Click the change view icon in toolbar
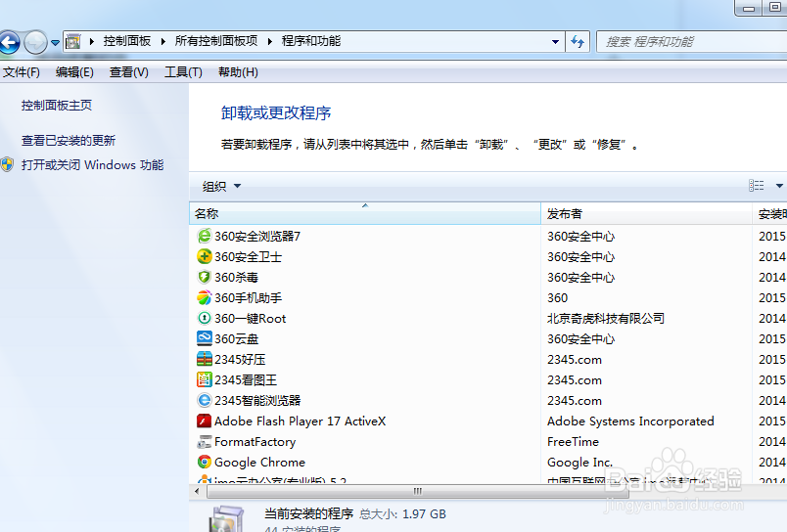 [x=756, y=186]
